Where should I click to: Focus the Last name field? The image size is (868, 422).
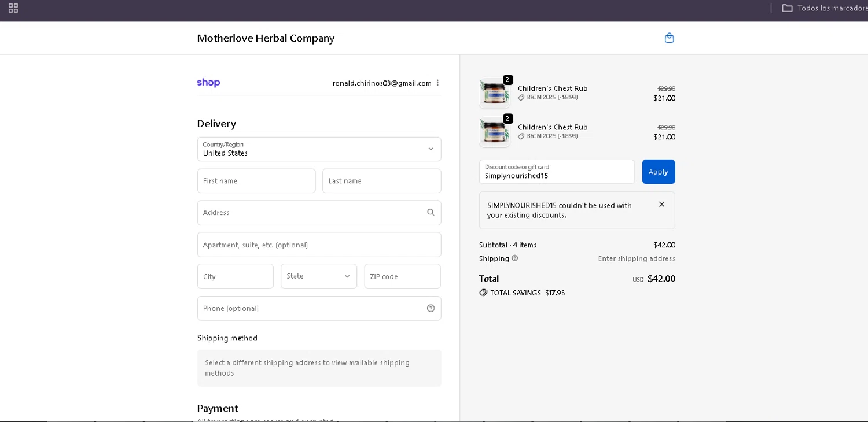[x=382, y=181]
